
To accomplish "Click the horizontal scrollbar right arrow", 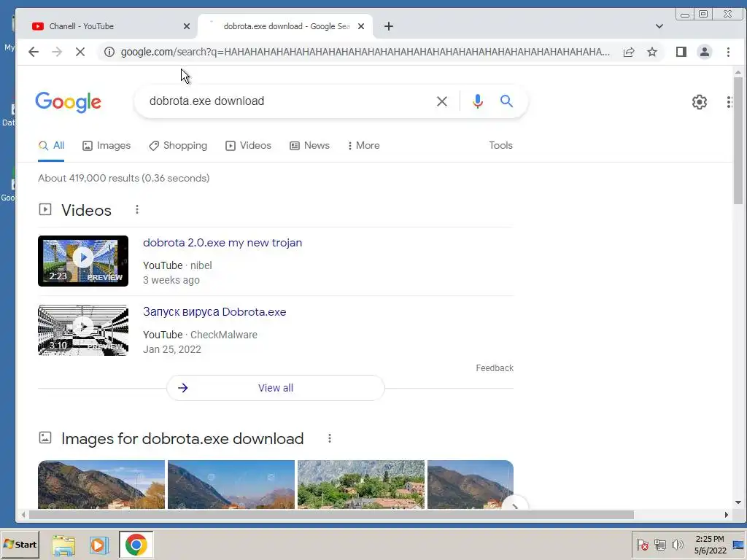I will [726, 515].
